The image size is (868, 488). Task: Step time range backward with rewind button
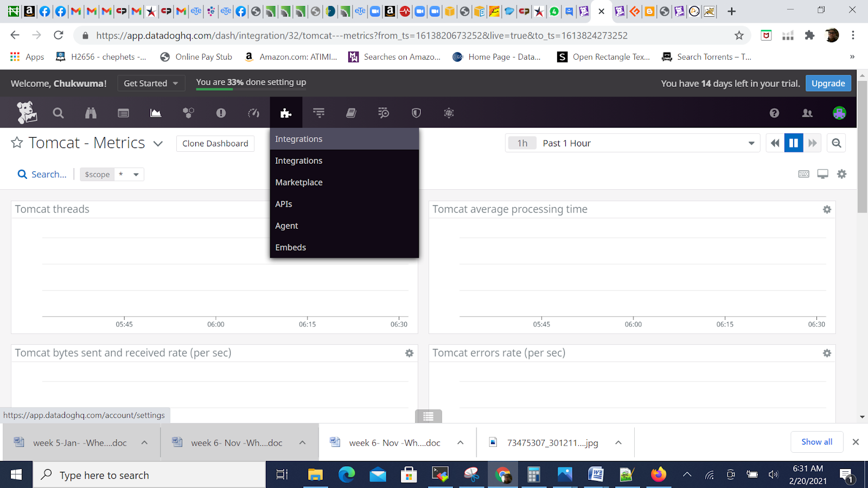[775, 143]
